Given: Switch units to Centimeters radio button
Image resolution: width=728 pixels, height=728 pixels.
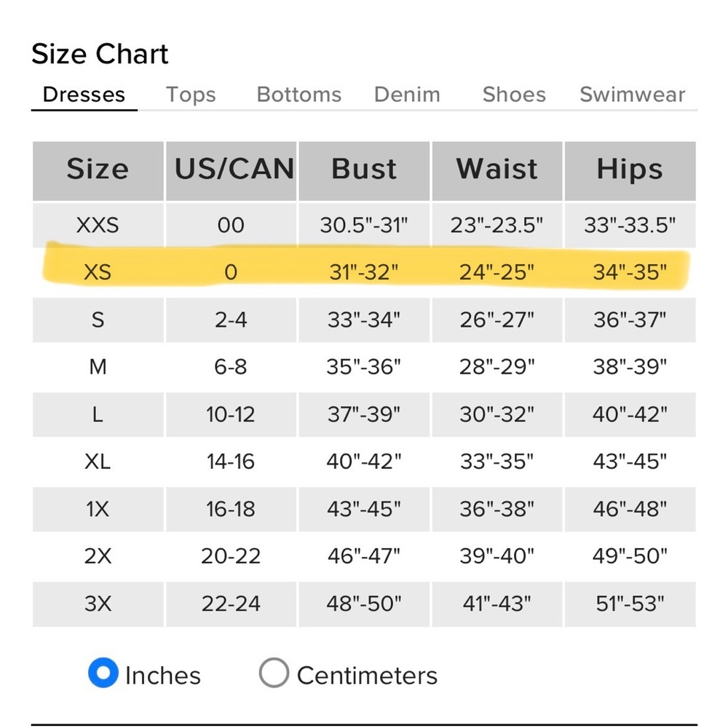Looking at the screenshot, I should 274,673.
